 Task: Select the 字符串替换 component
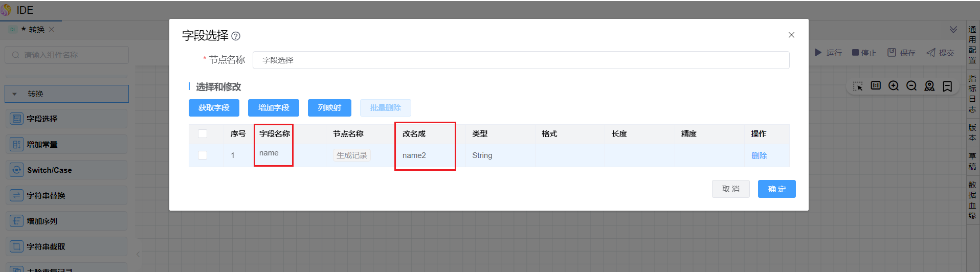[66, 195]
